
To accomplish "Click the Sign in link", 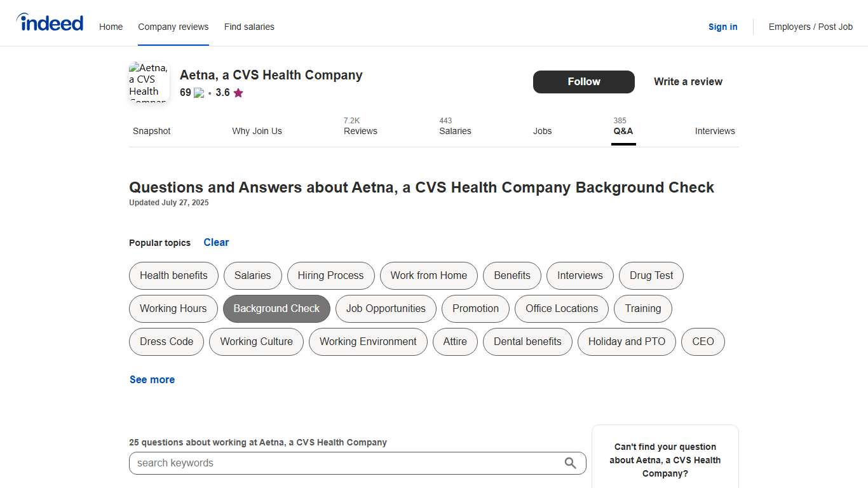I will coord(722,27).
